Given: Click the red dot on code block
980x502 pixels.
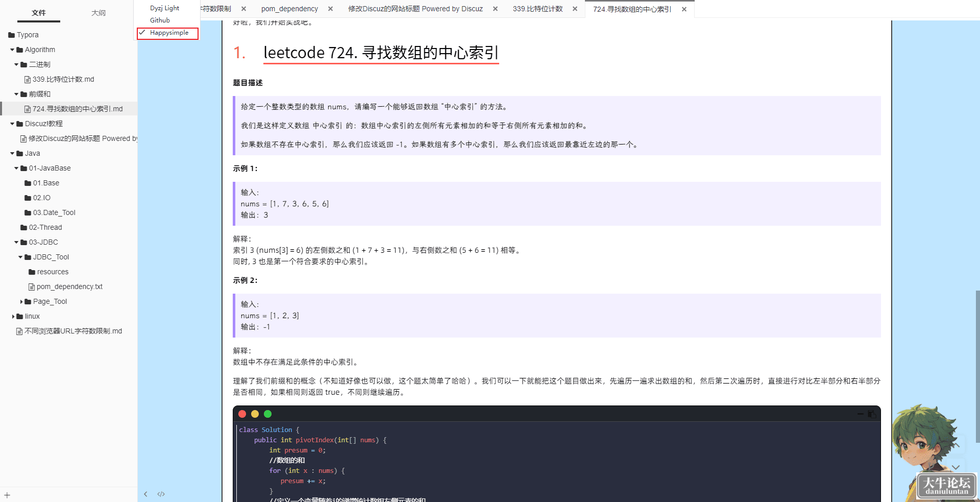Looking at the screenshot, I should pos(242,414).
